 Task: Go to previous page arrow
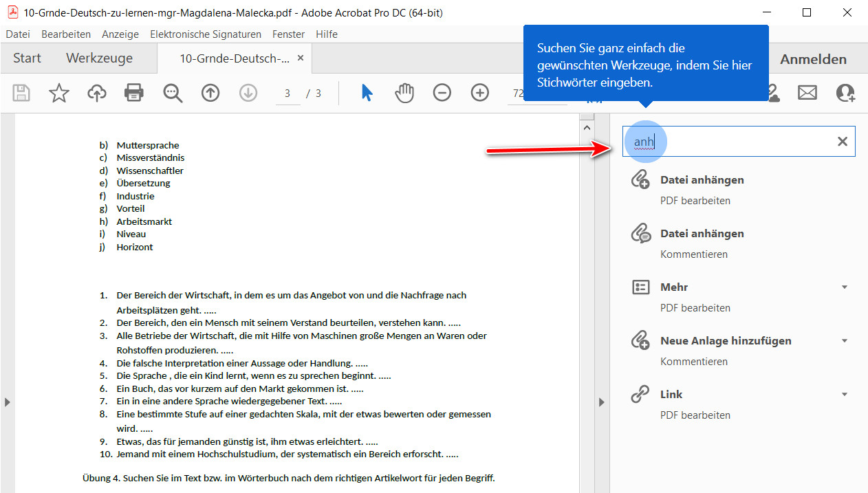coord(210,93)
